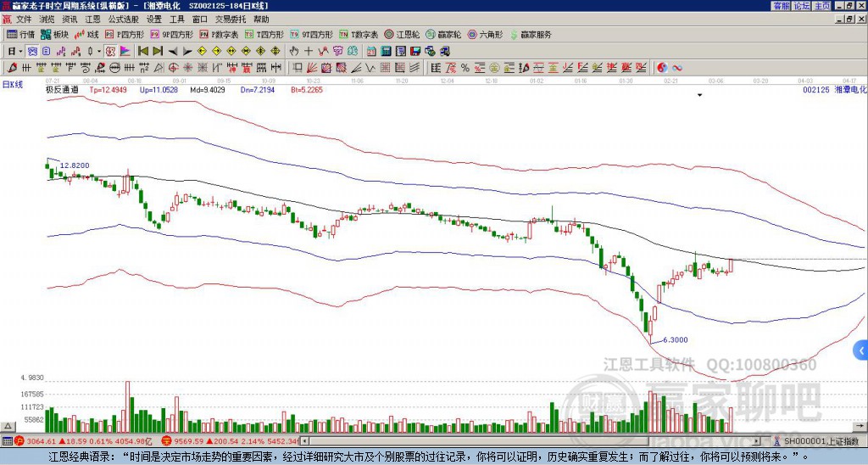The width and height of the screenshot is (868, 465).
Task: Open the 浏览 menu
Action: (47, 20)
